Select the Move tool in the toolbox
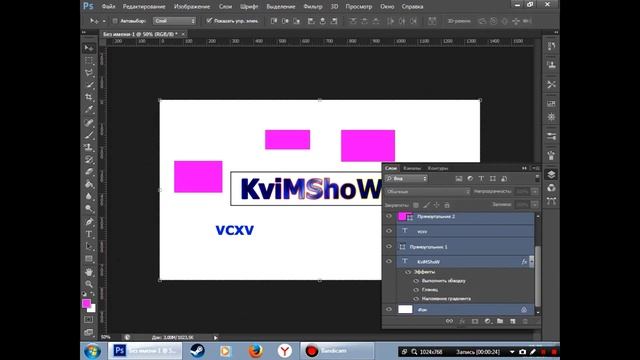The width and height of the screenshot is (640, 360). (89, 48)
